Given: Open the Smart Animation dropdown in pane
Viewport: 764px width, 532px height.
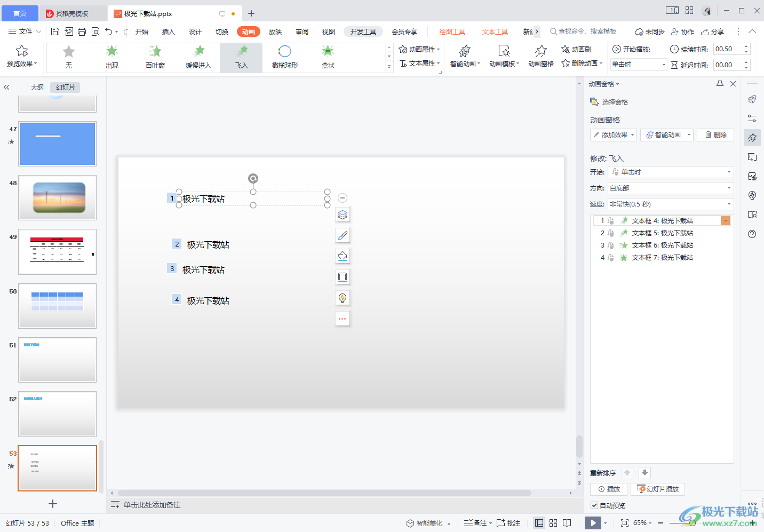Looking at the screenshot, I should [x=667, y=135].
